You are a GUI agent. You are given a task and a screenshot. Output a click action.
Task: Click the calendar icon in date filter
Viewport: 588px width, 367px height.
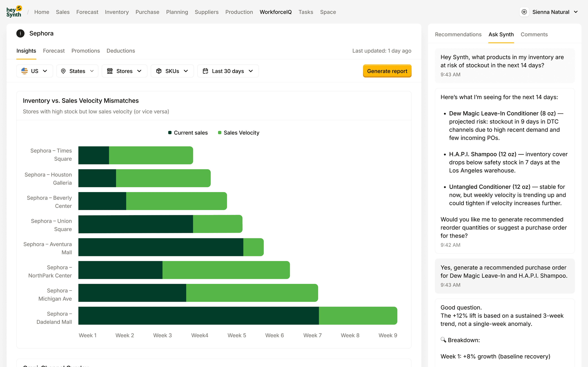click(x=205, y=71)
